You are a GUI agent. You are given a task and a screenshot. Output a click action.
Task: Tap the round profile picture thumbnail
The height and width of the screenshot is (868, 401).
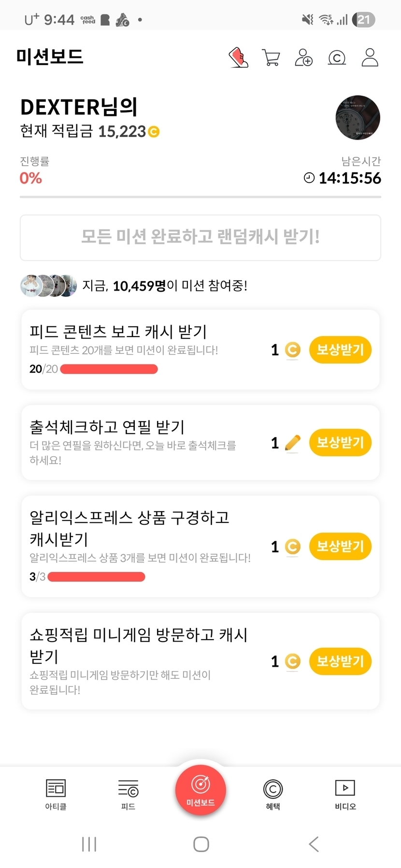point(358,117)
